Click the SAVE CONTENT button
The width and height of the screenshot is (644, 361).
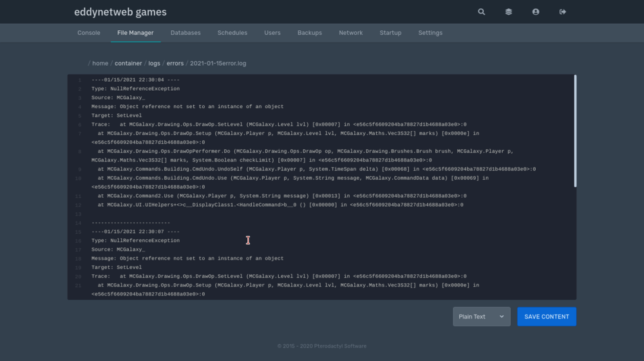point(547,317)
